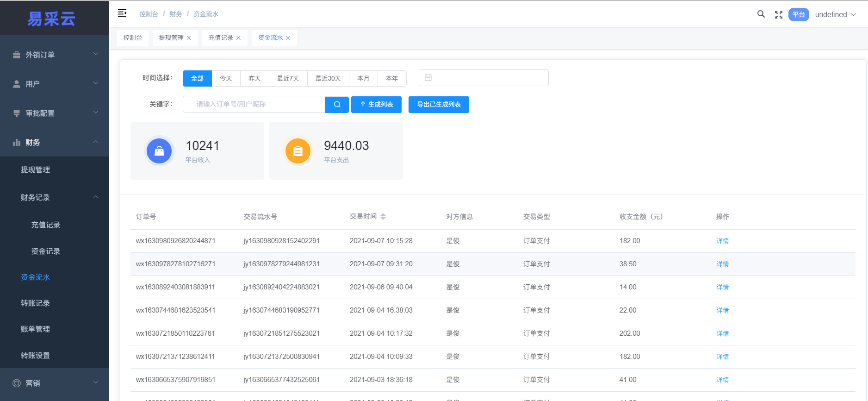Viewport: 868px width, 401px height.
Task: Sort by 交易时间 column arrows
Action: [383, 216]
